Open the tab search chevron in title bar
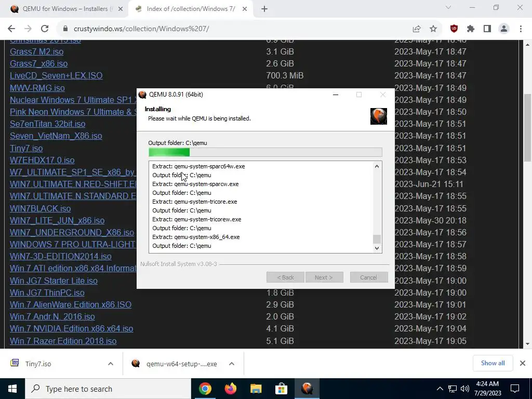This screenshot has width=532, height=399. [448, 7]
